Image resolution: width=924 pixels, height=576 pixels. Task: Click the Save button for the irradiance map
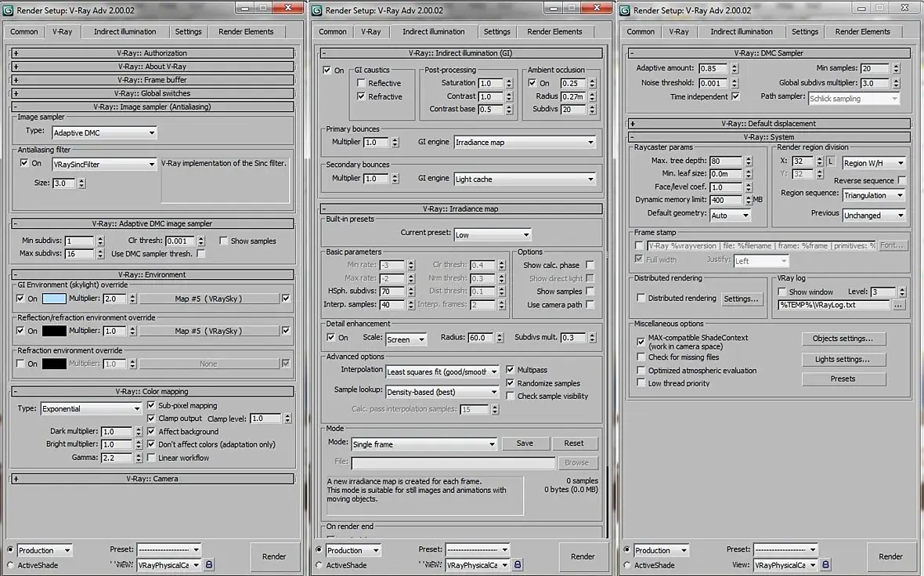pos(525,444)
